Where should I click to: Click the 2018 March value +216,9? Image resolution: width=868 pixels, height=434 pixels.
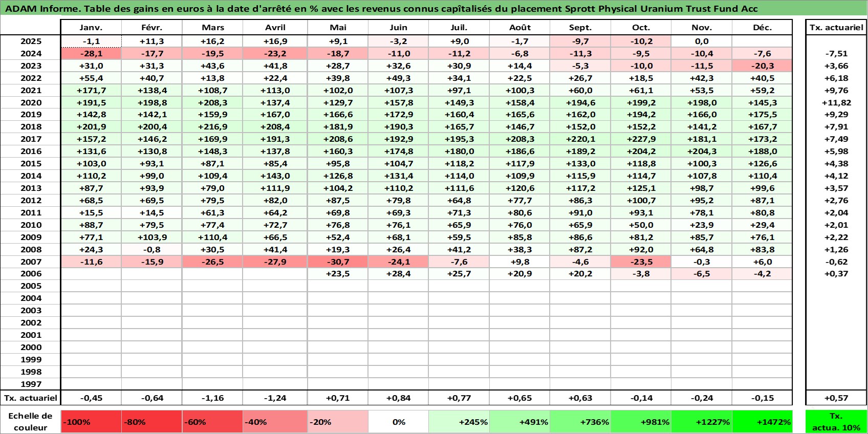[212, 127]
